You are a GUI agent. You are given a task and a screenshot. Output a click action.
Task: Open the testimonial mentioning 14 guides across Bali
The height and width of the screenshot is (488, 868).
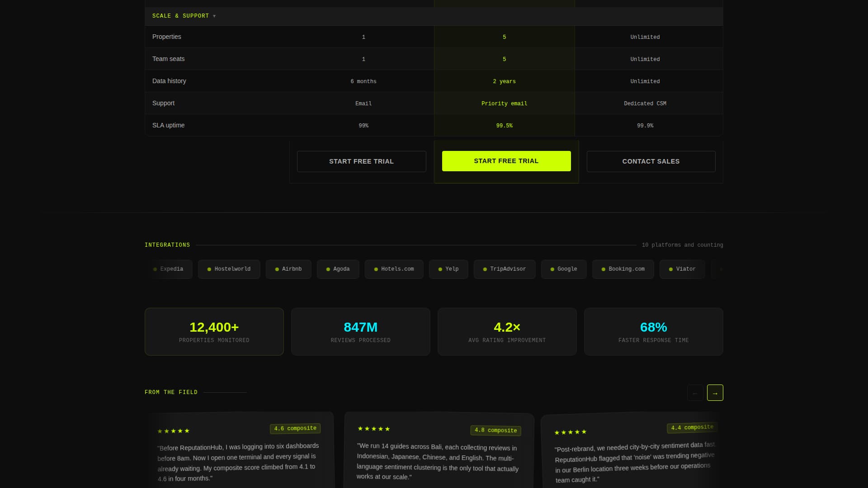tap(439, 450)
